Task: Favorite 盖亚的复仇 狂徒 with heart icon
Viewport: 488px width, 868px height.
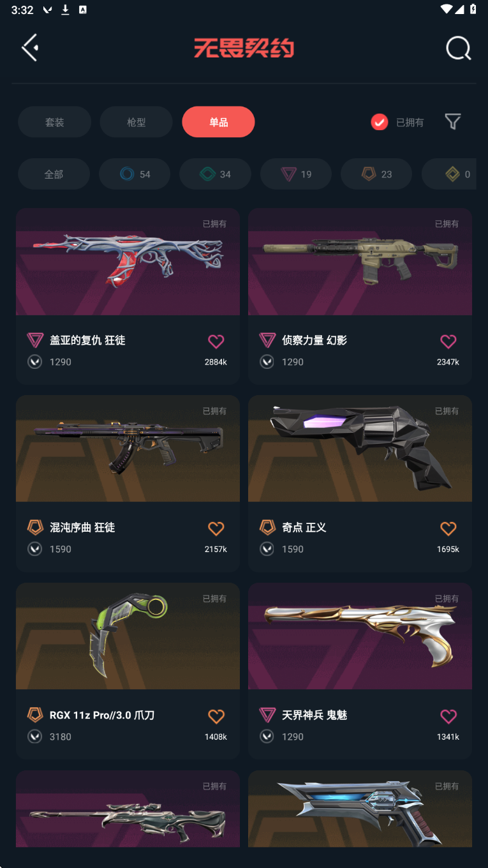Action: 216,341
